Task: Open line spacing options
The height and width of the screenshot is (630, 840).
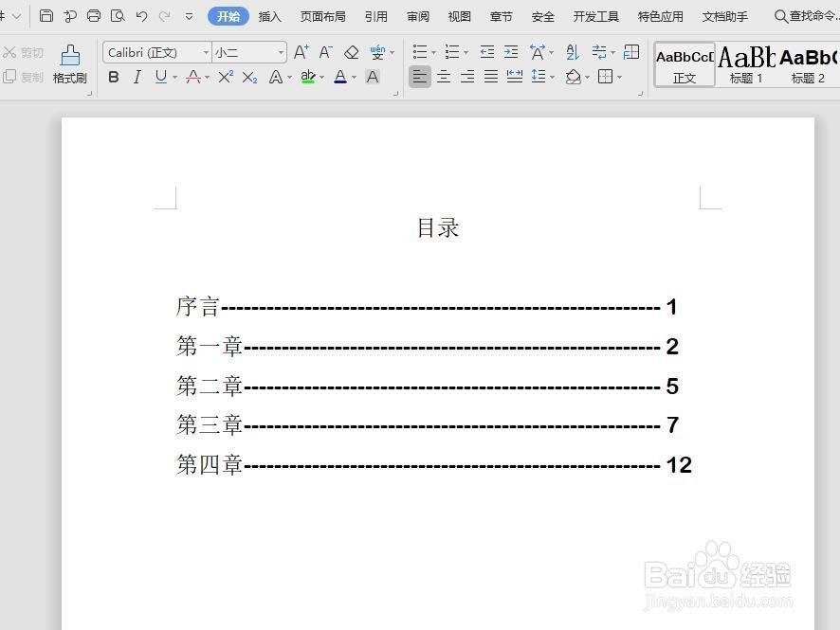Action: point(539,77)
